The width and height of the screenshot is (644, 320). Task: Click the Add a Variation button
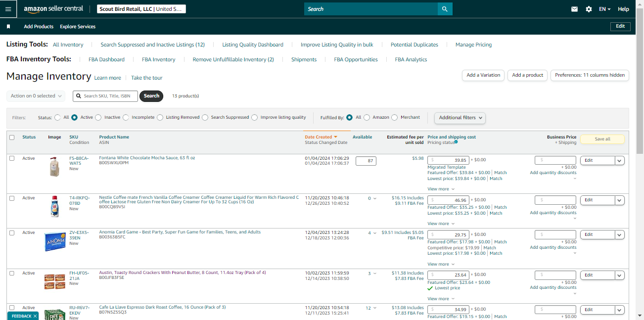(x=483, y=75)
